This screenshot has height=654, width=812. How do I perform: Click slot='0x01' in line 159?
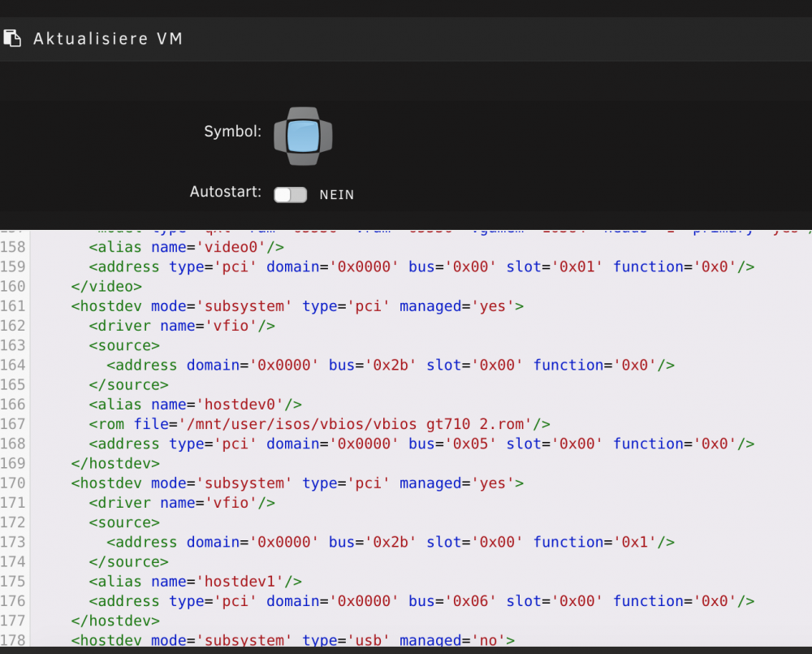[x=555, y=267]
